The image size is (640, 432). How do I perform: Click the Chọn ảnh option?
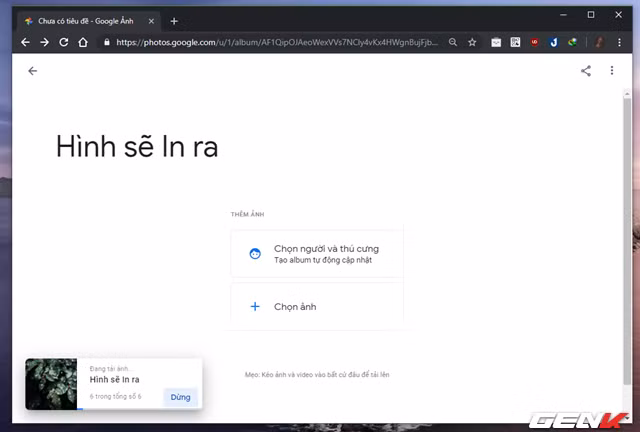pyautogui.click(x=317, y=307)
